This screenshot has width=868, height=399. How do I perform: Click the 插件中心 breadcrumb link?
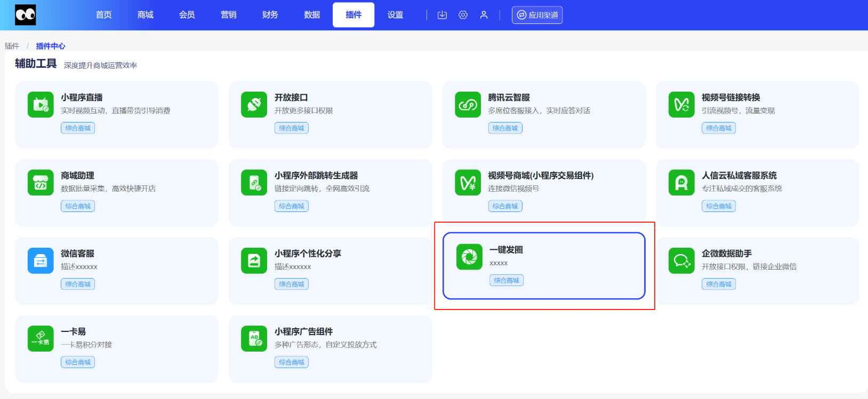[51, 46]
